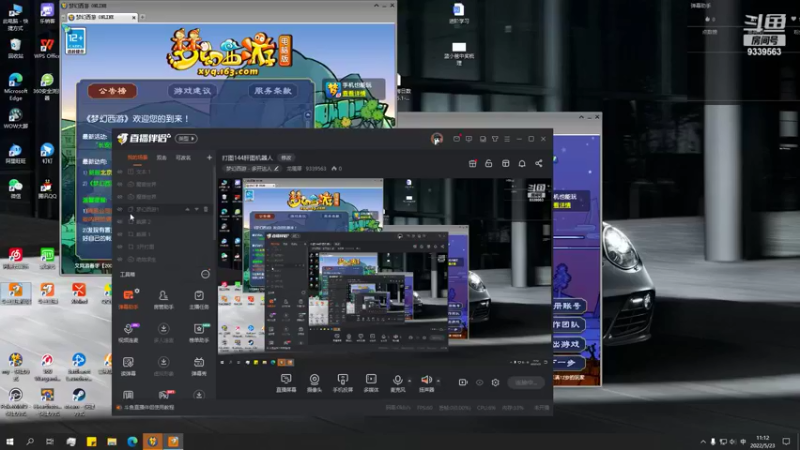The image size is (800, 450).
Task: Open the 榜单助手 ranking assistant tool
Action: pos(198,333)
